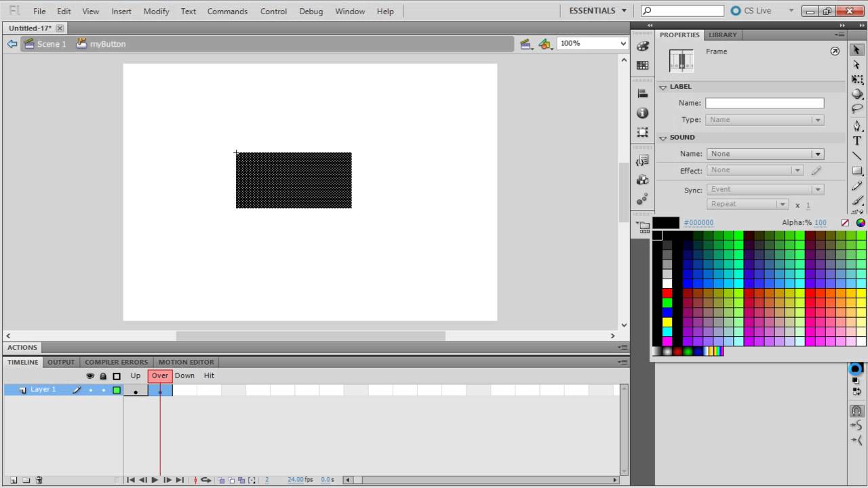Open the Info panel icon

coord(642,113)
